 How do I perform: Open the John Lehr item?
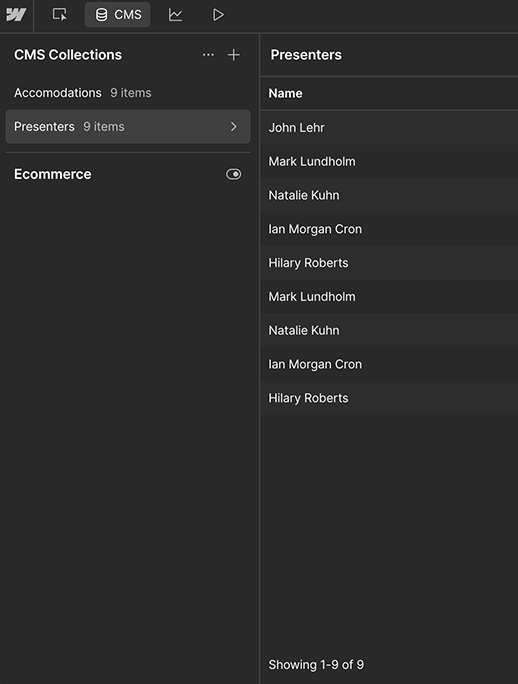click(x=389, y=127)
